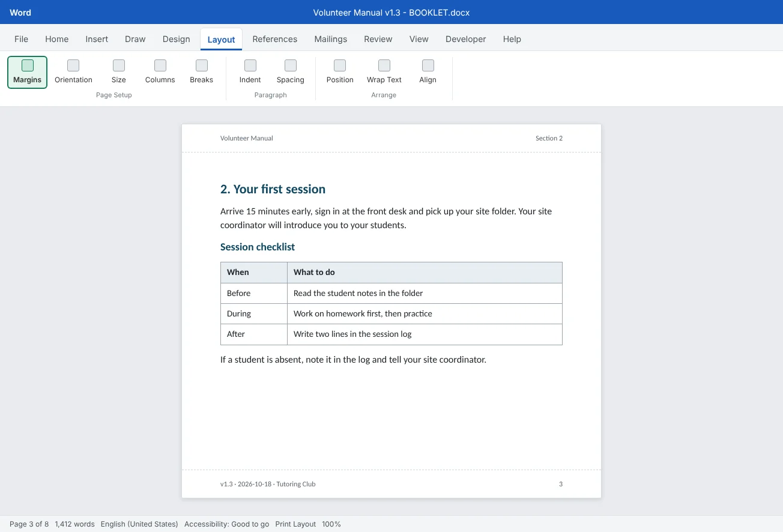Open the Draw tab

[135, 39]
